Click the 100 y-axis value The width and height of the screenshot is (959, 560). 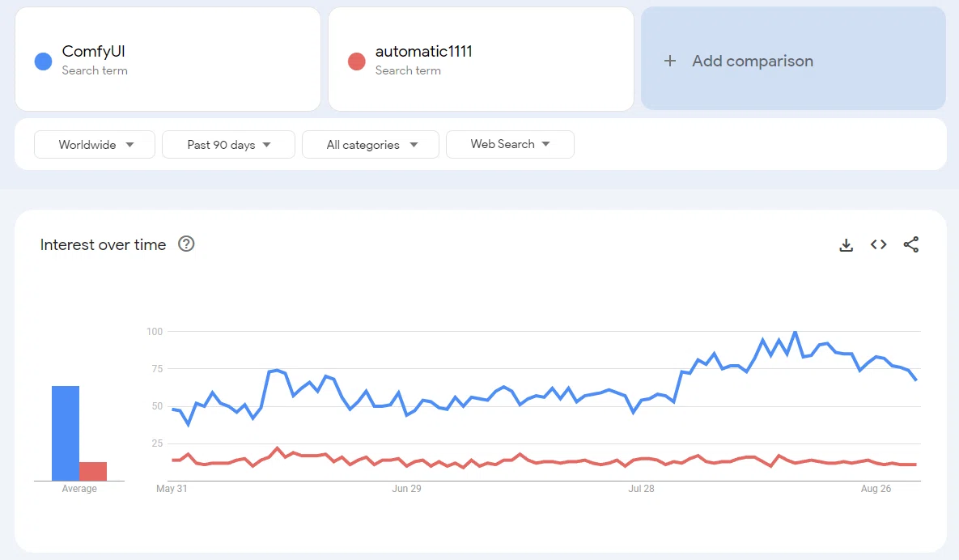(155, 331)
